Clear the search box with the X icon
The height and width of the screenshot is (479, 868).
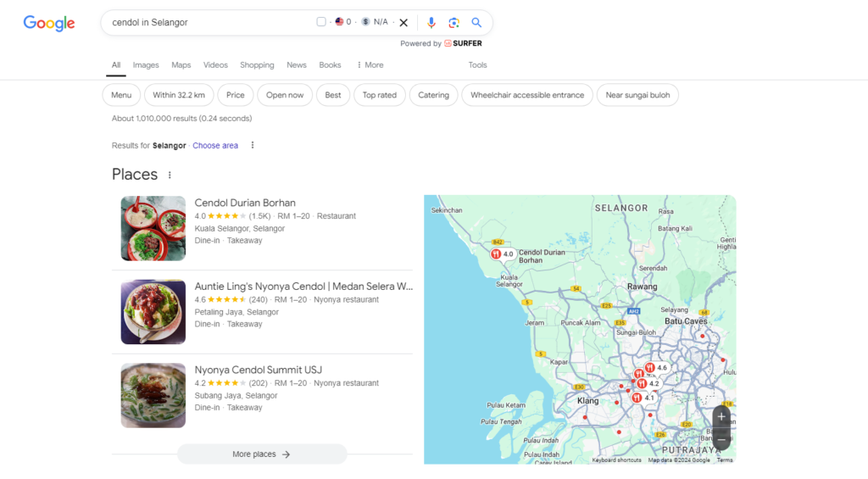point(403,23)
